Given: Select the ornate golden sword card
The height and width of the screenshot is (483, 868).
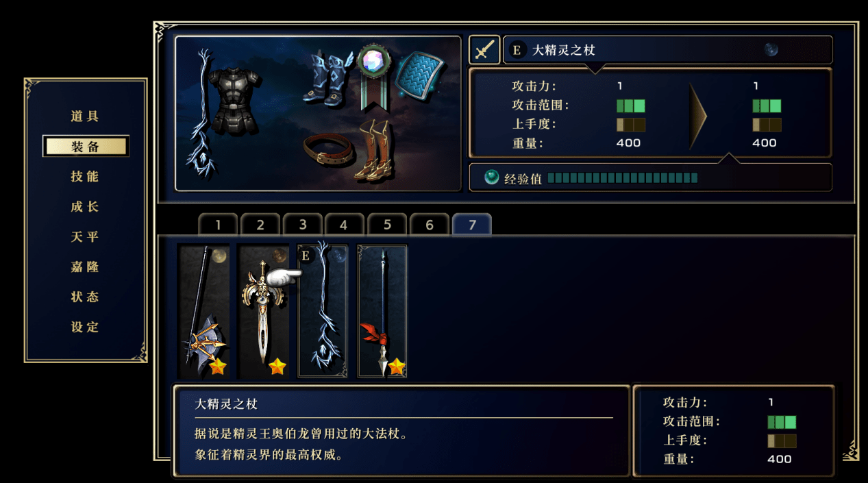Looking at the screenshot, I should pos(263,311).
